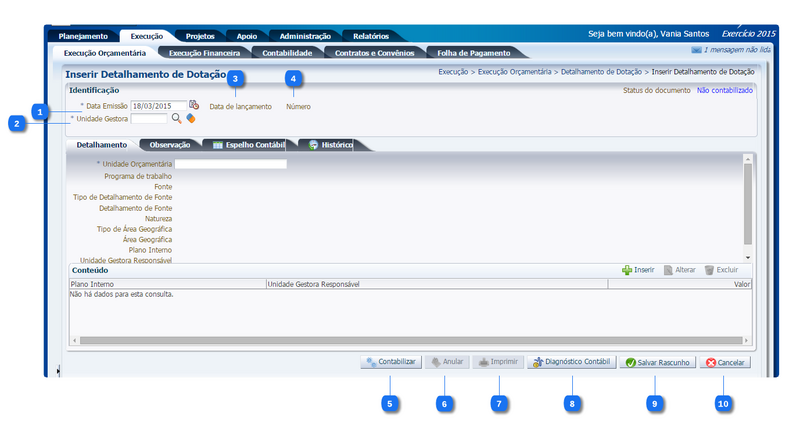Open the calendar picker beside Data Emissão
This screenshot has width=800, height=425.
coord(194,105)
